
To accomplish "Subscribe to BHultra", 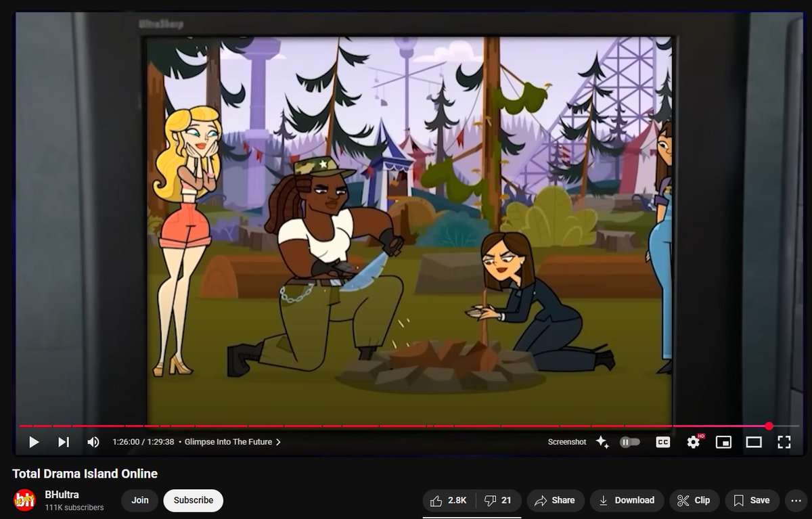I will (x=193, y=501).
